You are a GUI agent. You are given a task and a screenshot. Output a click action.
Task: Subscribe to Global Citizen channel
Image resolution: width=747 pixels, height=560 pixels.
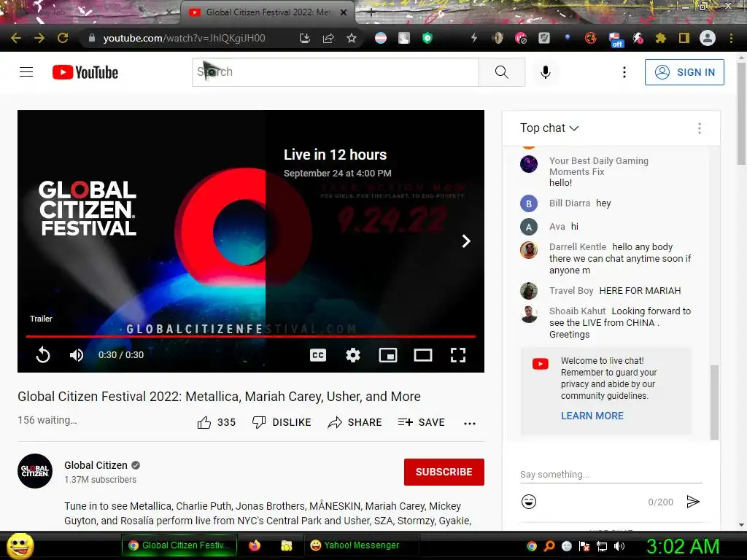[x=444, y=472]
